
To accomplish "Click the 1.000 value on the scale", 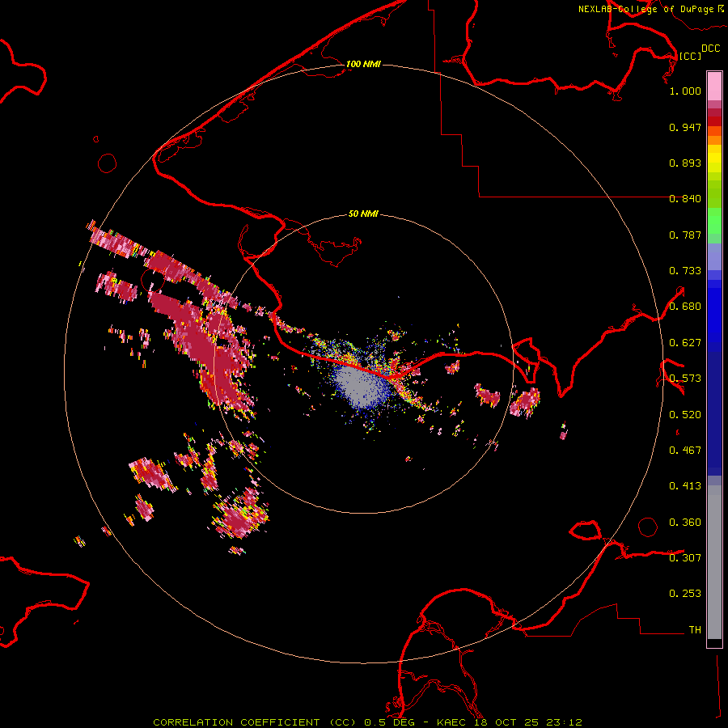I will coord(685,91).
